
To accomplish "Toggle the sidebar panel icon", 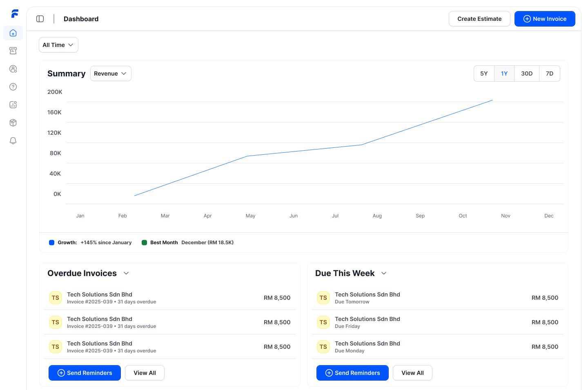I will click(x=40, y=19).
